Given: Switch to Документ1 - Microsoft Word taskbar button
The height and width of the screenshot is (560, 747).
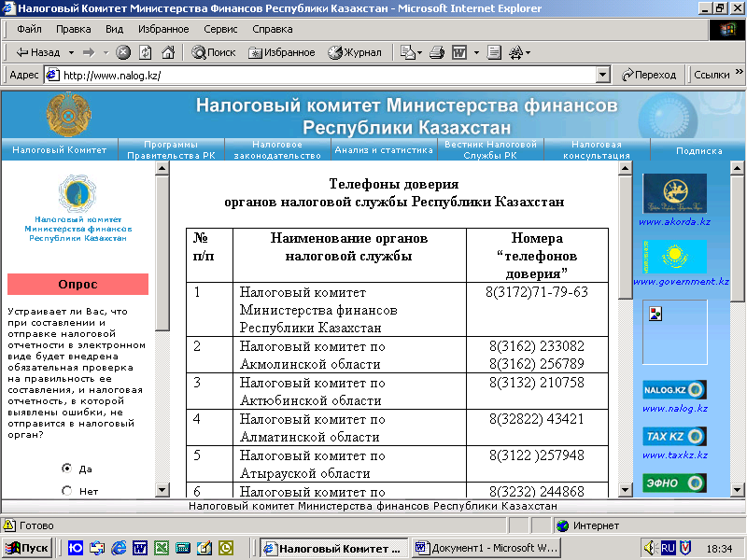Looking at the screenshot, I should 486,548.
